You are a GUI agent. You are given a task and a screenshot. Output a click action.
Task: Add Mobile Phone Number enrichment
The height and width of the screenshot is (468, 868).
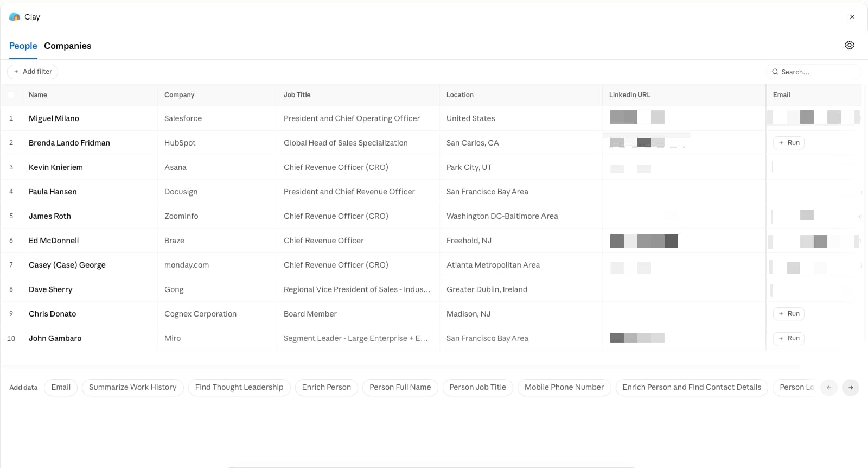click(564, 387)
